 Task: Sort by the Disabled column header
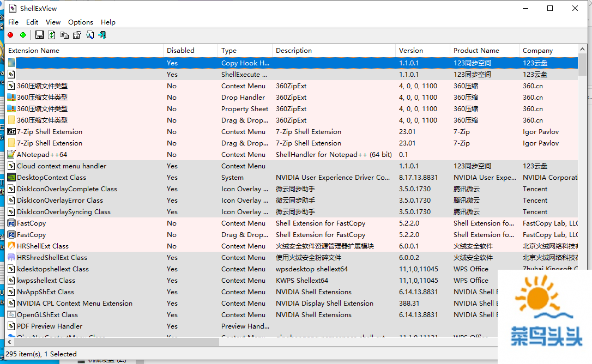pyautogui.click(x=190, y=51)
